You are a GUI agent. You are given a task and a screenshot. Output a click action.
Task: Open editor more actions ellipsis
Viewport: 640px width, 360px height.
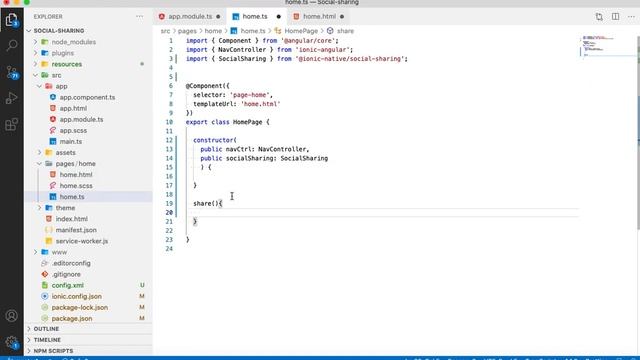pos(631,17)
